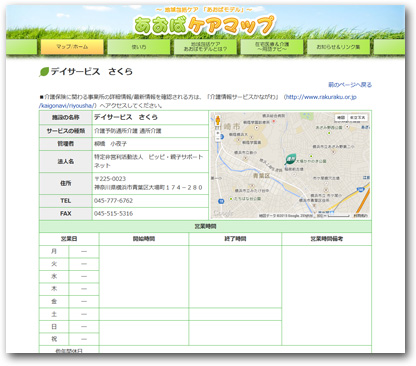Click the page title デイサービス さくら
416x366 pixels.
tap(92, 72)
